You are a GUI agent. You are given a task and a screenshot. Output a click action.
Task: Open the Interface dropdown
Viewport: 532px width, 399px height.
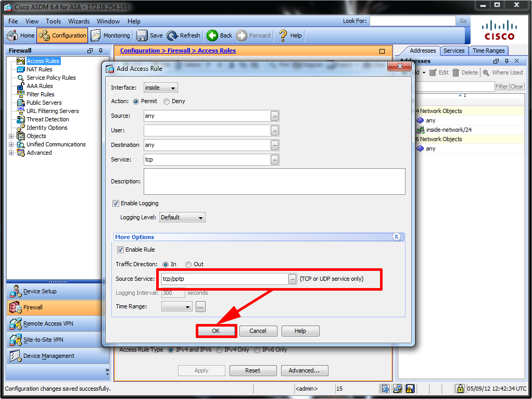click(x=160, y=88)
